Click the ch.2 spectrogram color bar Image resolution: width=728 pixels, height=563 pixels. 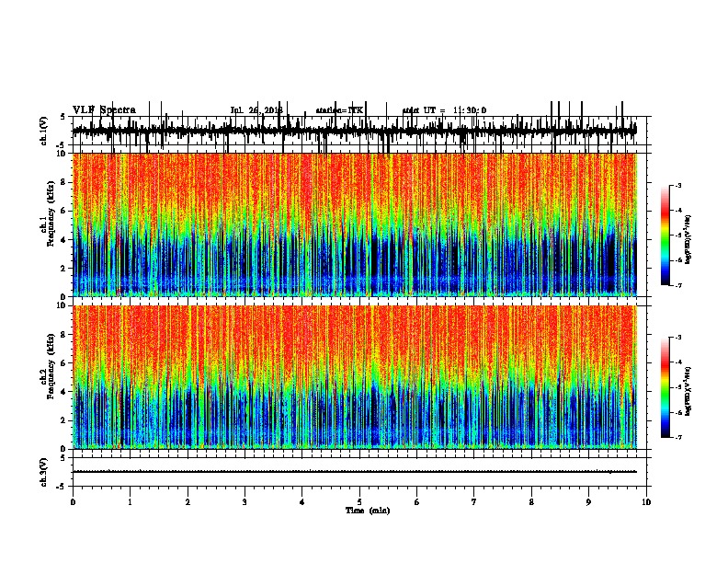point(665,387)
